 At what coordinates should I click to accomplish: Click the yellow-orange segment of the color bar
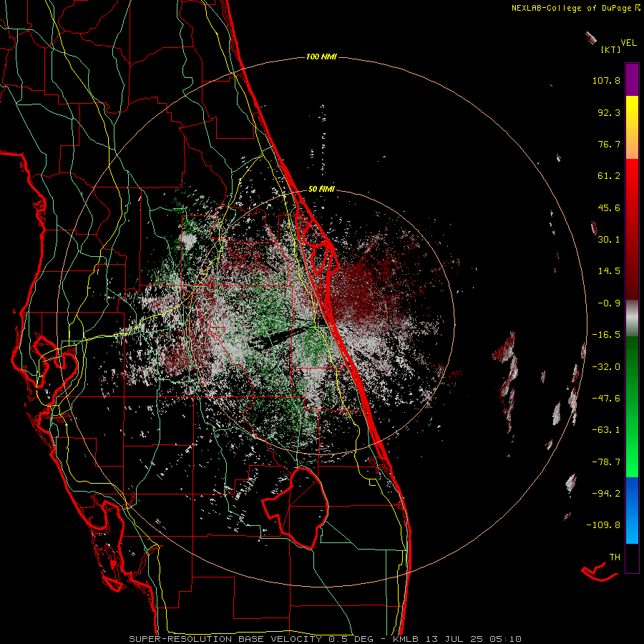(632, 127)
